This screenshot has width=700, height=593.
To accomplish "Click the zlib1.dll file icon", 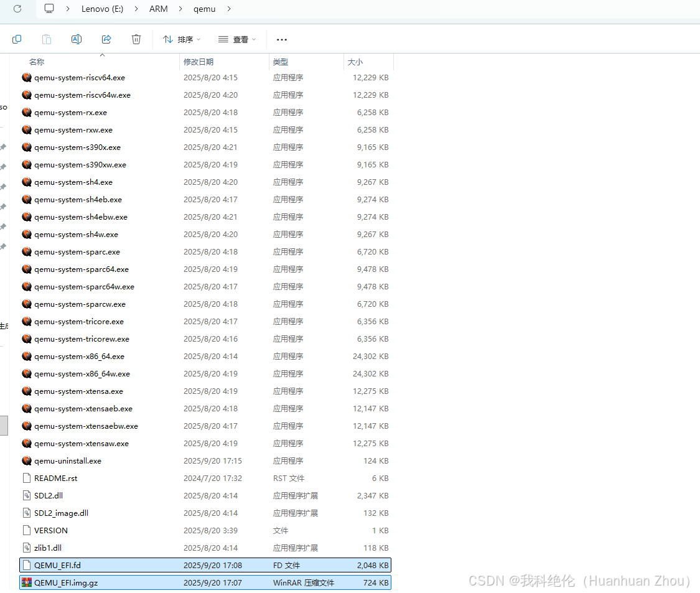I will [27, 548].
